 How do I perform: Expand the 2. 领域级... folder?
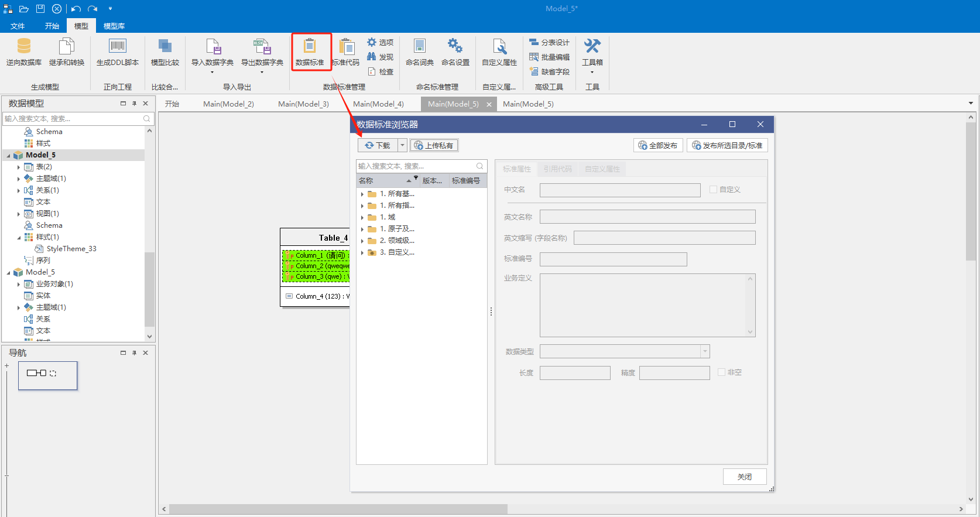(362, 241)
